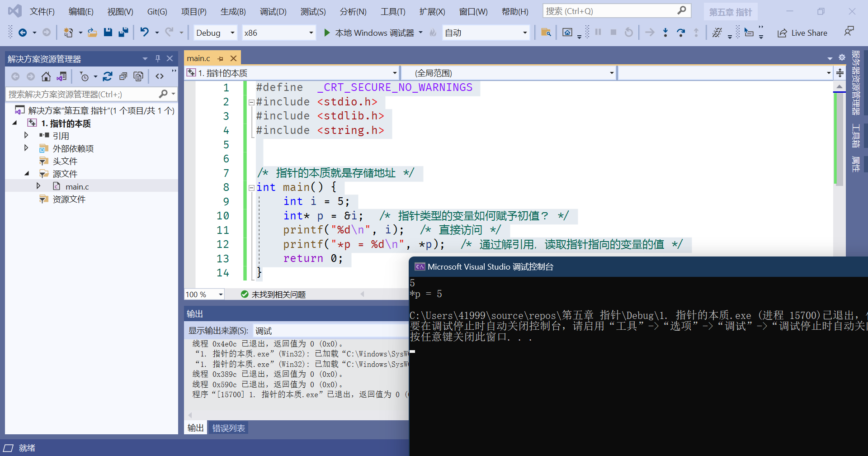The width and height of the screenshot is (868, 456).
Task: Expand the 外部依赖项 tree node
Action: coord(26,148)
